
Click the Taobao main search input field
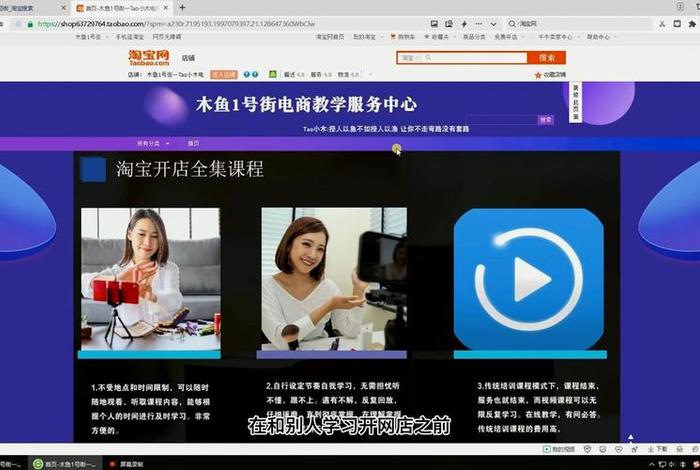coord(470,58)
